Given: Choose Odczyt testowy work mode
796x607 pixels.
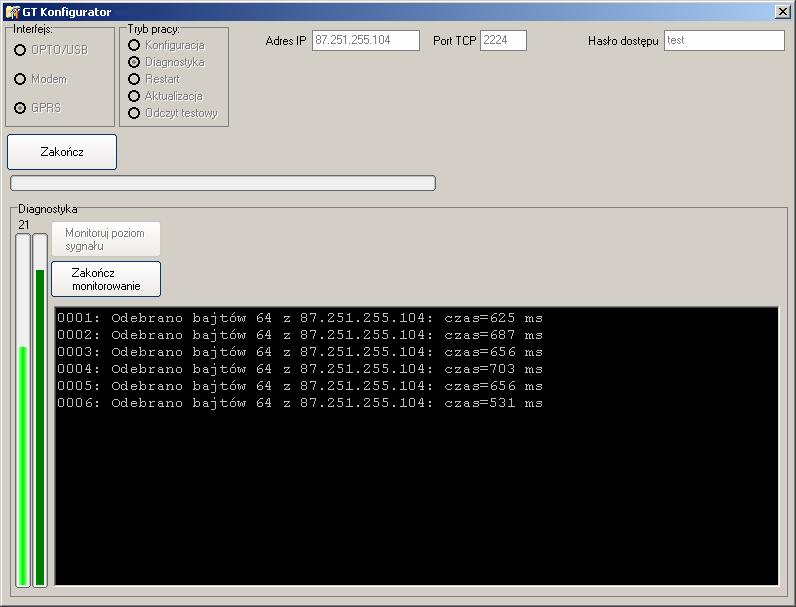Looking at the screenshot, I should (134, 113).
